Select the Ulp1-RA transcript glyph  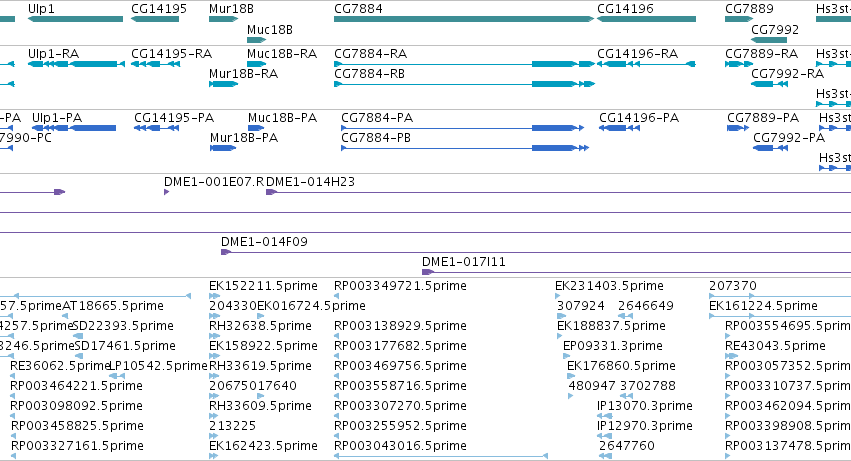tap(77, 64)
